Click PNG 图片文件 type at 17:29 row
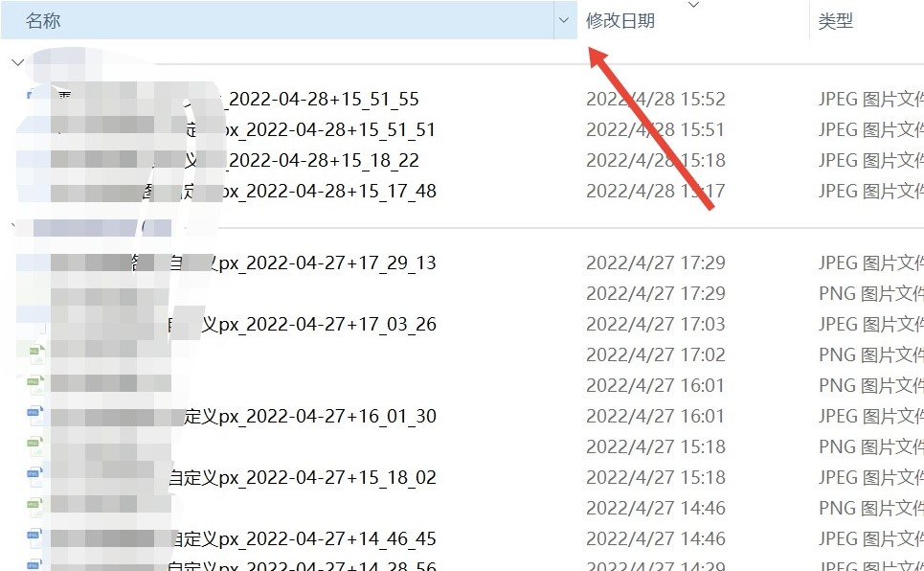 (871, 293)
